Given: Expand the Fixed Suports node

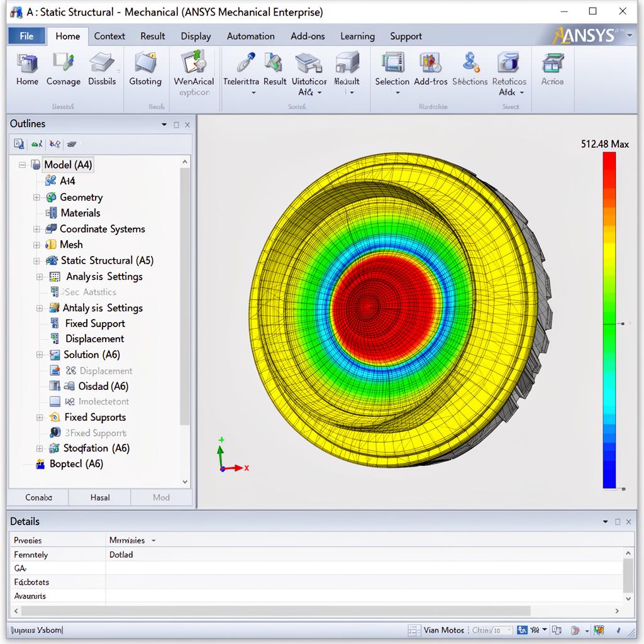Looking at the screenshot, I should (x=40, y=418).
